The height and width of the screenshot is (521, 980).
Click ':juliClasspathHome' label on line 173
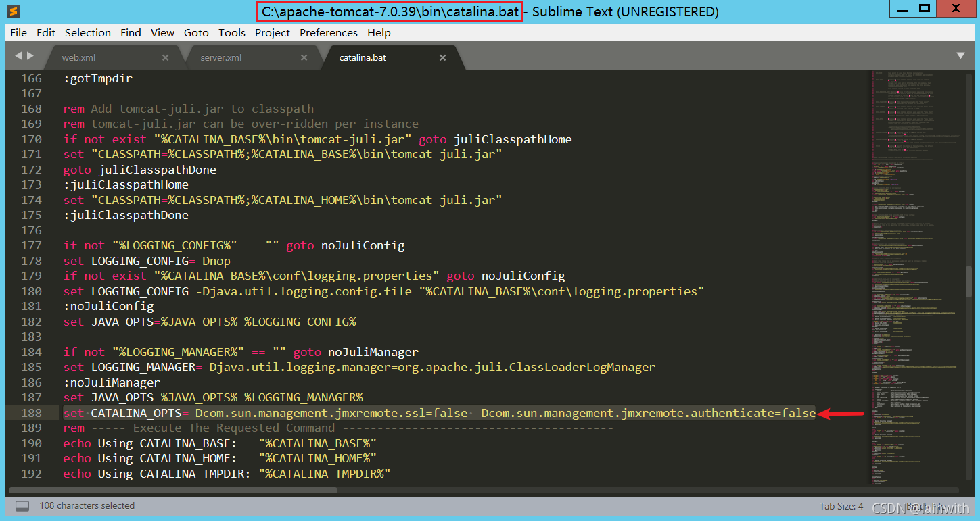[x=126, y=184]
